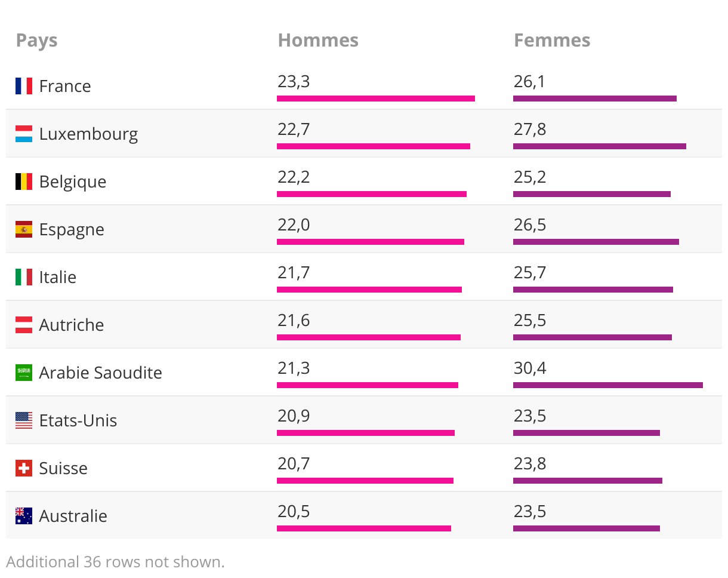Click "Additional 36 rows not shown" text

pyautogui.click(x=115, y=562)
